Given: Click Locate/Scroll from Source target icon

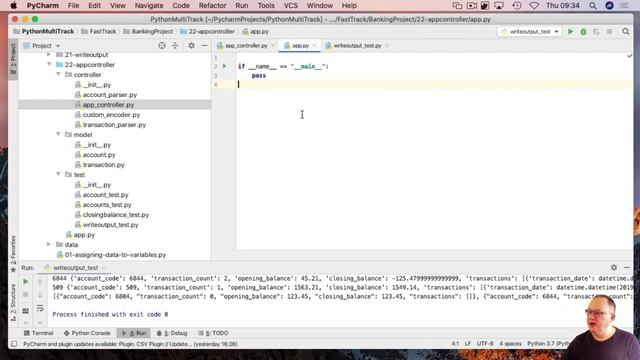Looking at the screenshot, I should pyautogui.click(x=162, y=46).
